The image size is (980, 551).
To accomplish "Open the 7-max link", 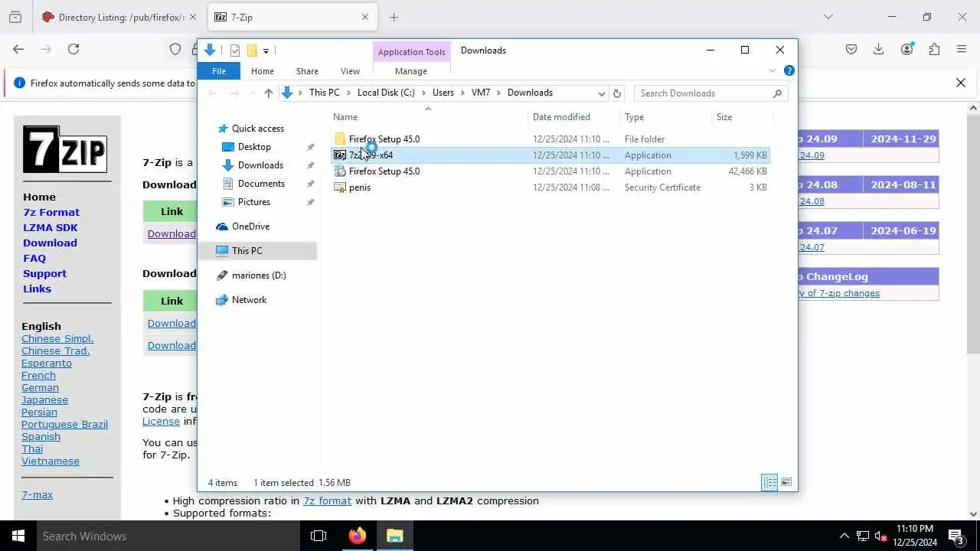I will tap(37, 494).
